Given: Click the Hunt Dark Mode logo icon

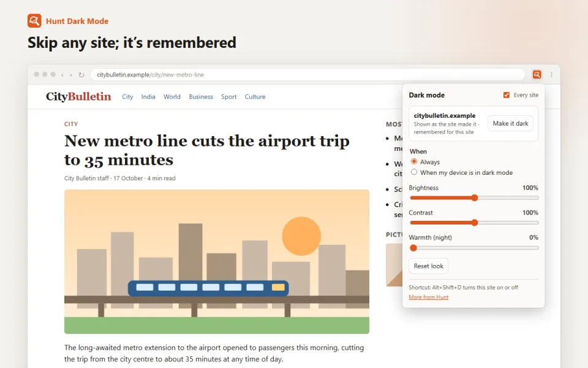Looking at the screenshot, I should tap(34, 21).
